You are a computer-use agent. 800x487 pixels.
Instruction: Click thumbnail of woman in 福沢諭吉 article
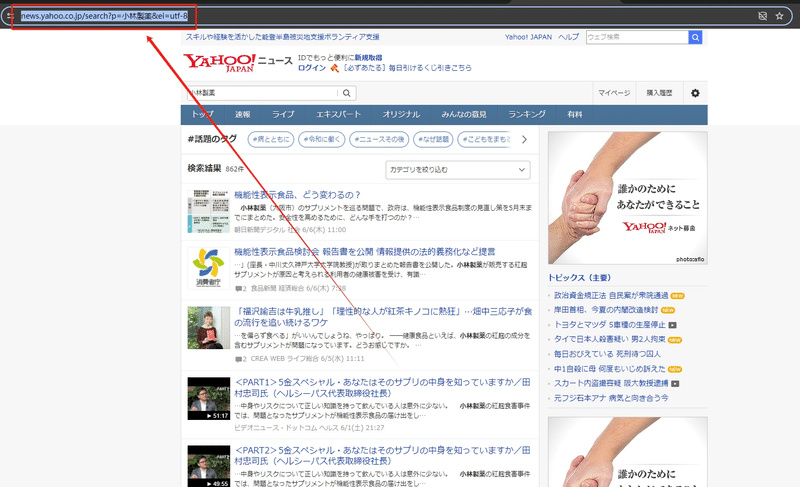click(208, 328)
